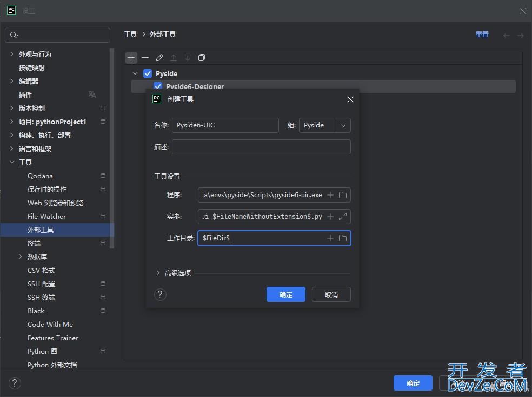Expand 编辑器 settings node
Screen dimensions: 532x397
[x=11, y=81]
